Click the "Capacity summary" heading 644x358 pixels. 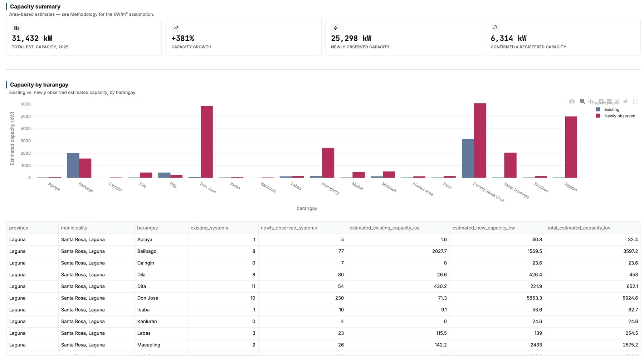coord(35,6)
